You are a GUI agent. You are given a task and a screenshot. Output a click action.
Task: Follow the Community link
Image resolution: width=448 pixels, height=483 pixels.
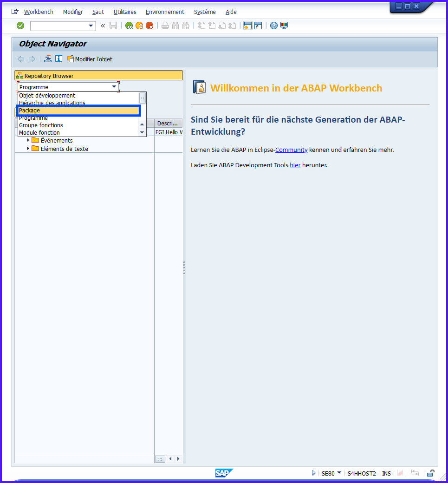(x=291, y=150)
